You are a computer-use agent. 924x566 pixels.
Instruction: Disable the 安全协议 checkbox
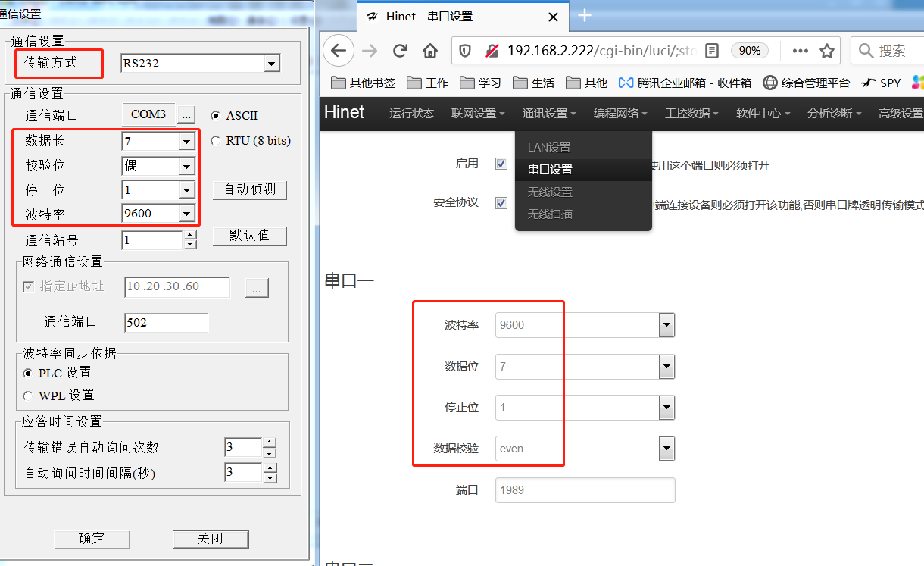pos(501,202)
